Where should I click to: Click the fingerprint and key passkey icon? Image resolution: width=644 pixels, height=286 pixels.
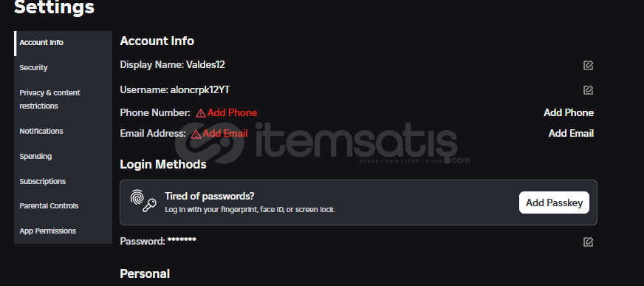coord(143,201)
